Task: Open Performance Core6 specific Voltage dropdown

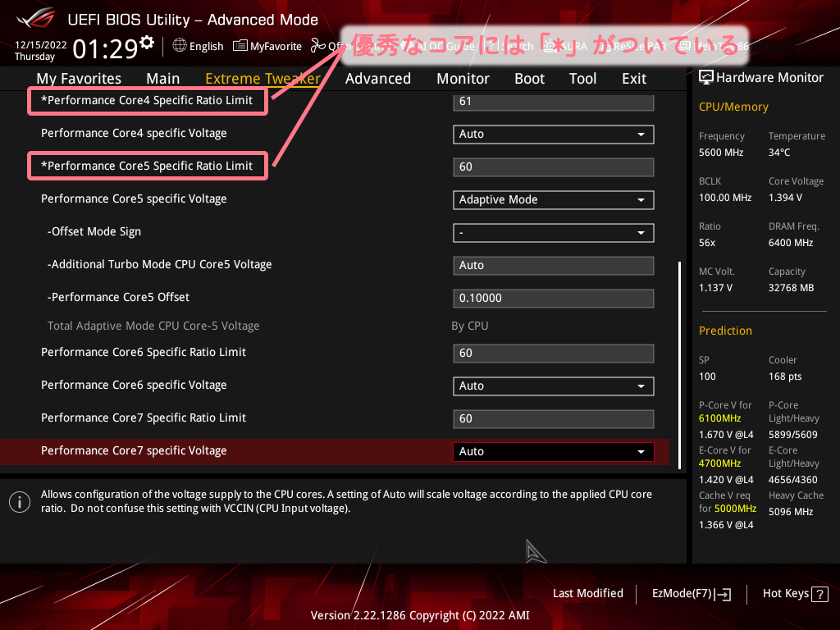Action: 554,386
